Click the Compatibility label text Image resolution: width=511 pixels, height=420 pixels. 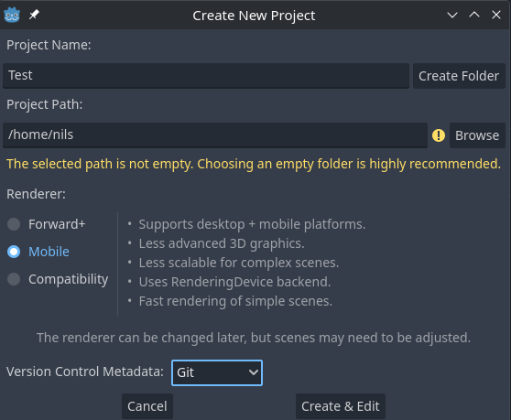[68, 279]
